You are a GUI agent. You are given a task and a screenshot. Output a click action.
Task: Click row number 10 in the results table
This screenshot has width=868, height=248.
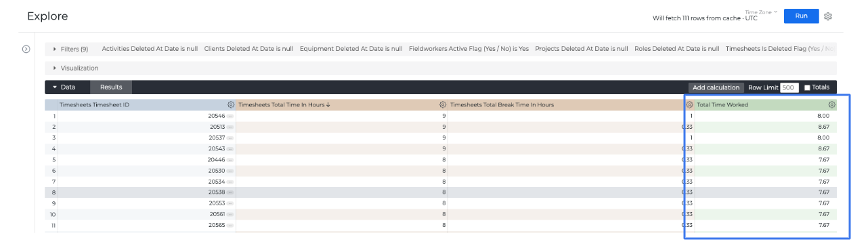(53, 214)
